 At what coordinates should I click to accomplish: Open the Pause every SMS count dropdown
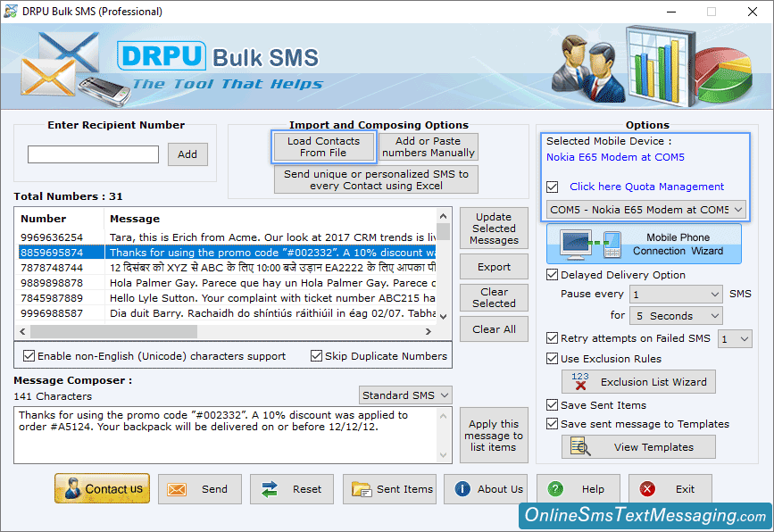click(676, 295)
